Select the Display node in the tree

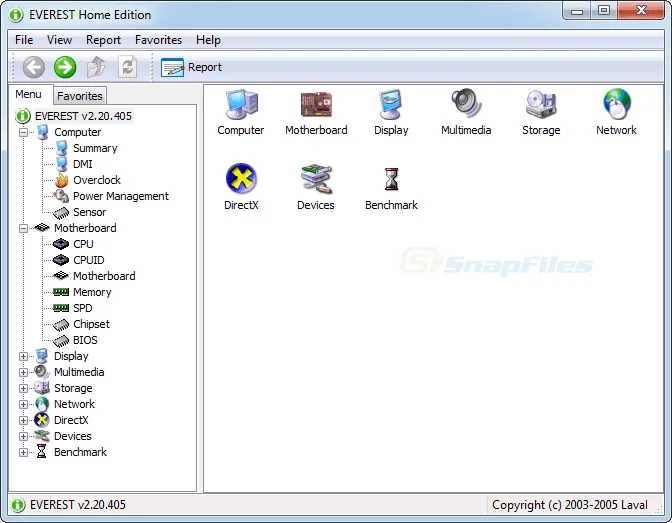coord(71,356)
